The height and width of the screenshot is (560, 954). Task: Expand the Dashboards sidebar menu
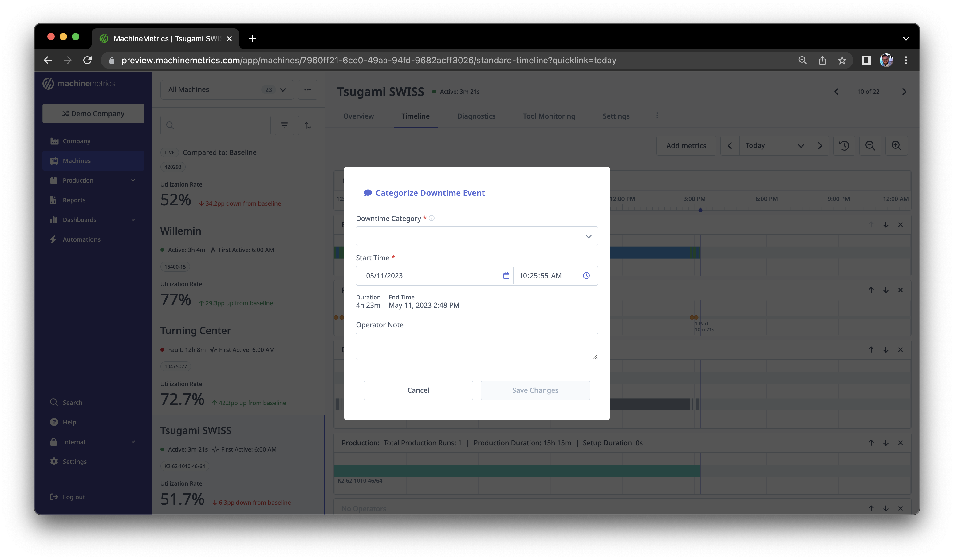point(93,220)
